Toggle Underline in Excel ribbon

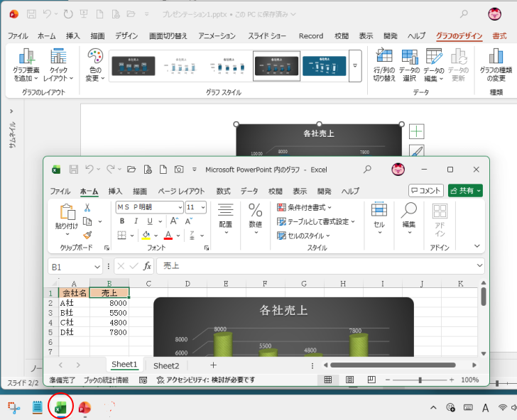[x=150, y=221]
